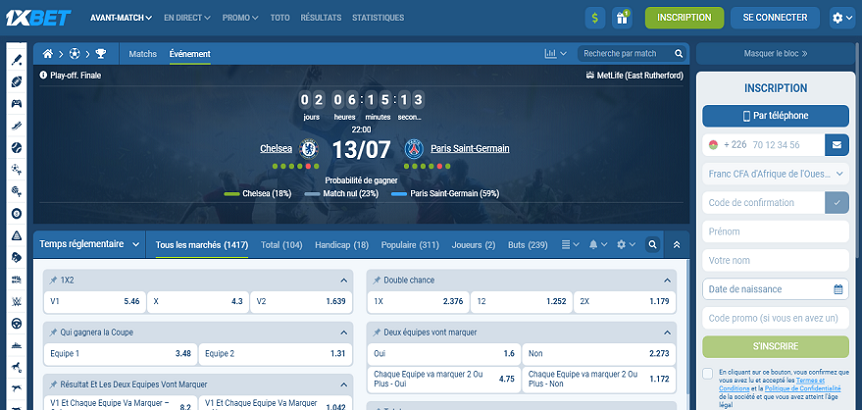The image size is (862, 410).
Task: Click the Se connecter button
Action: pyautogui.click(x=775, y=18)
